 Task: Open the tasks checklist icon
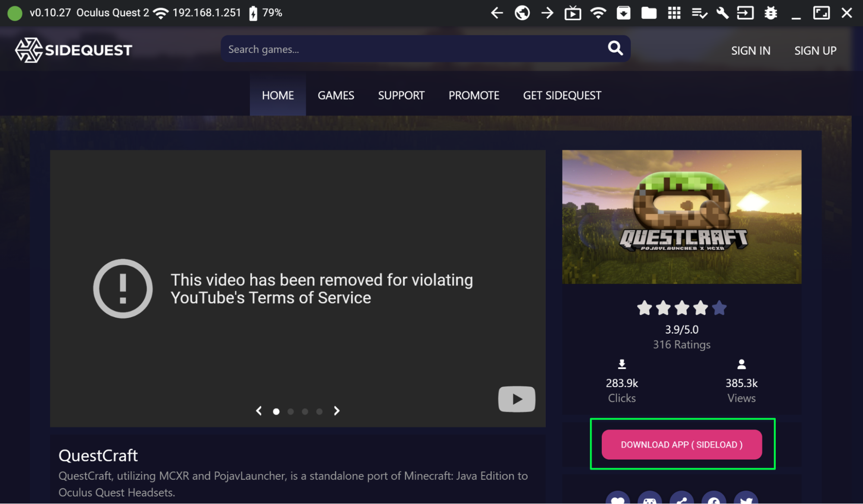[699, 13]
